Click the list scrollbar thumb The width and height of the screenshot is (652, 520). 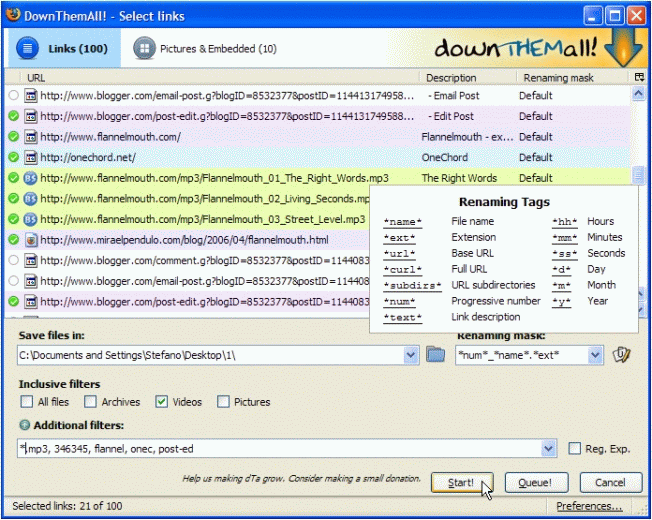coord(639,175)
